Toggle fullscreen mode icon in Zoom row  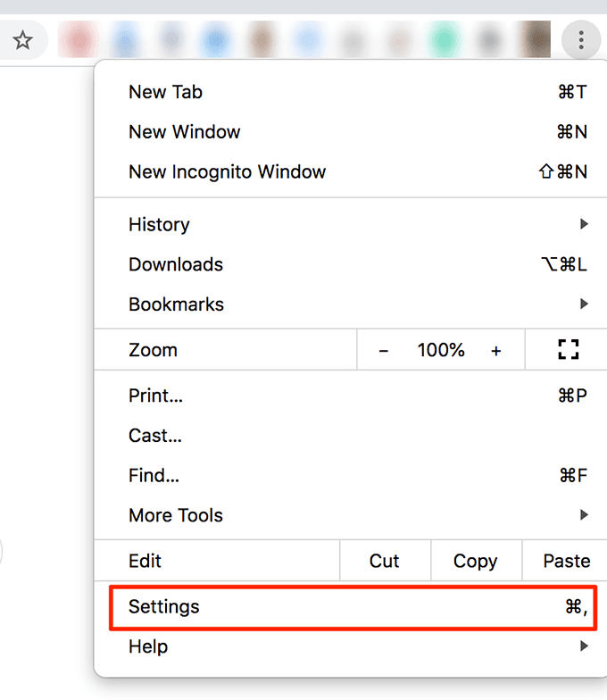point(568,350)
